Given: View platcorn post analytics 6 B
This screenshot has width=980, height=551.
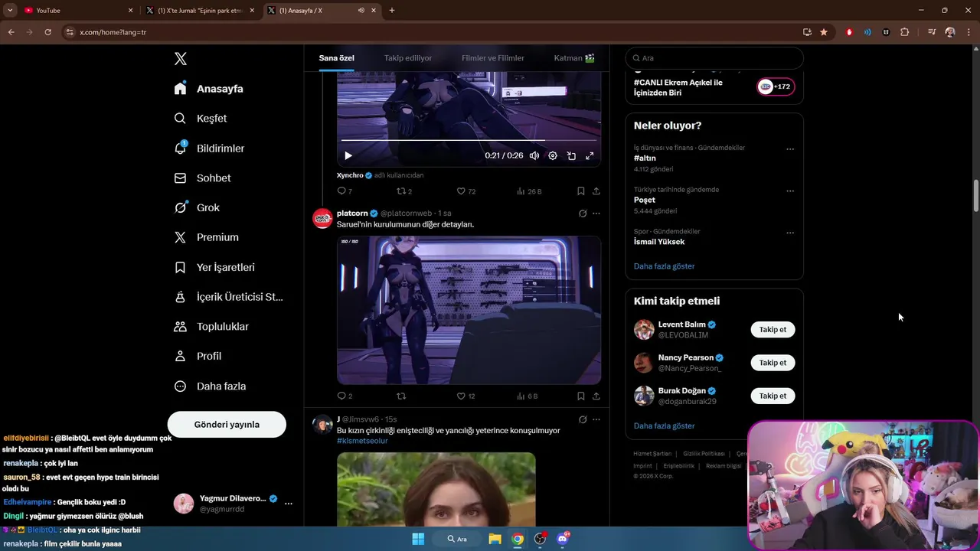Looking at the screenshot, I should pyautogui.click(x=528, y=396).
